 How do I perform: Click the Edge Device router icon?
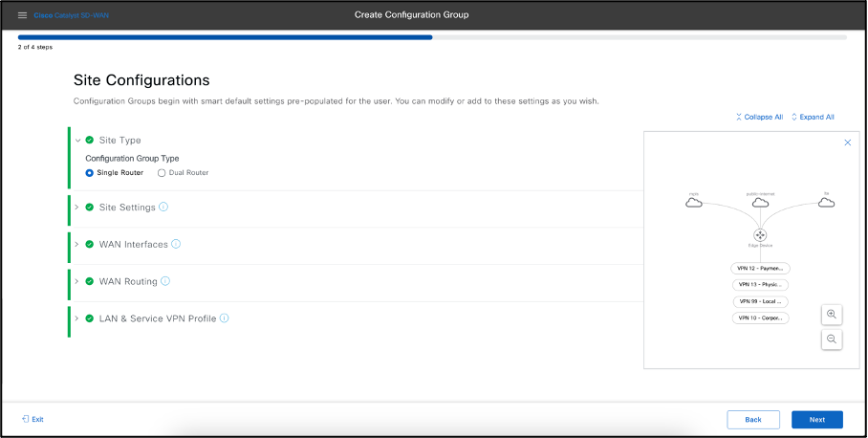click(x=761, y=234)
